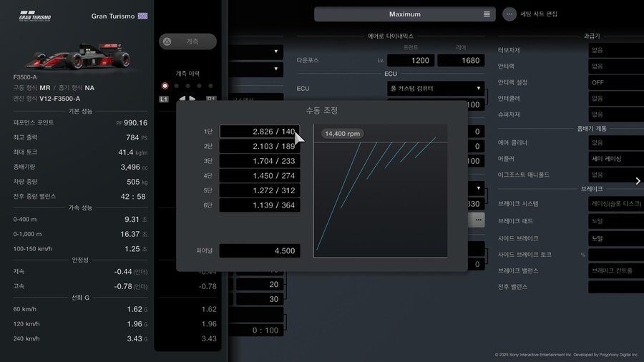Click the checkered flag icon beside Gran Turismo

tap(142, 16)
